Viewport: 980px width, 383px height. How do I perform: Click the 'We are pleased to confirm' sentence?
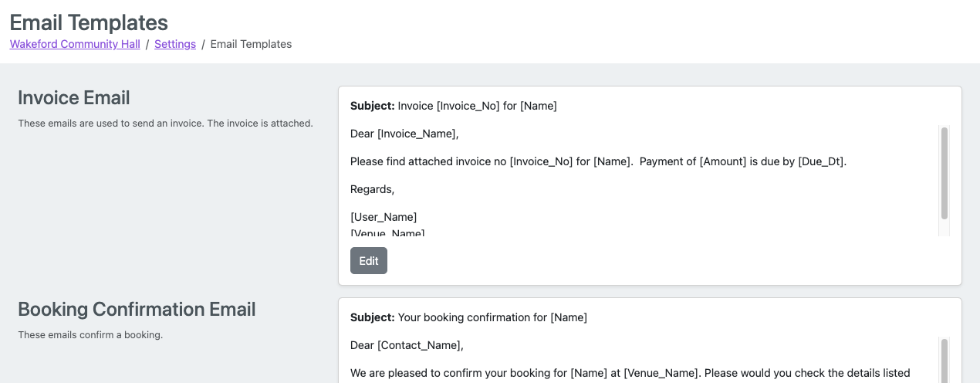(630, 373)
